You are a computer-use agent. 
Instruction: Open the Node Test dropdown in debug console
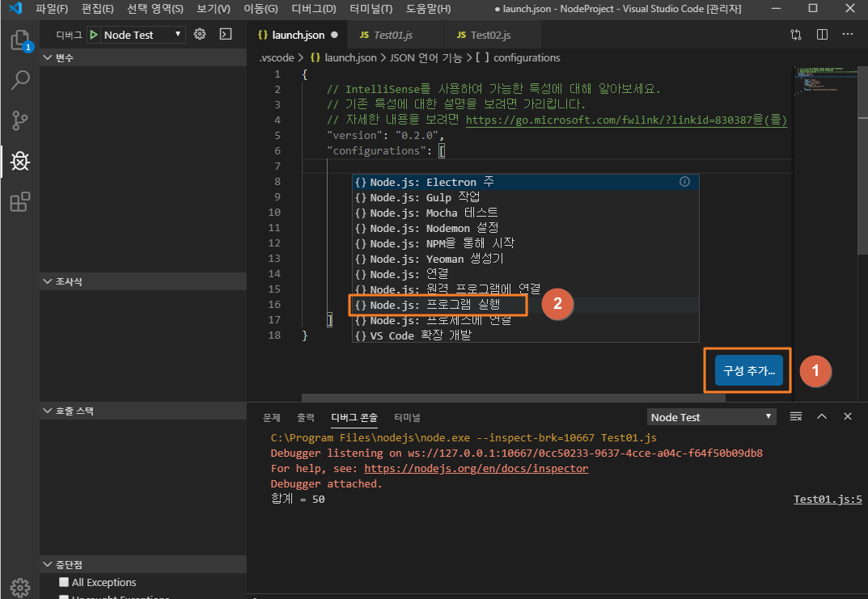(x=711, y=417)
